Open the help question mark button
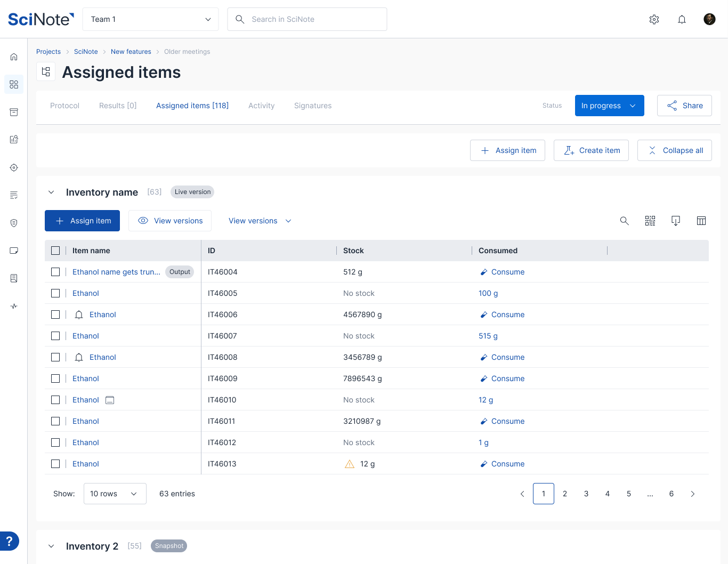The image size is (728, 564). click(x=9, y=541)
